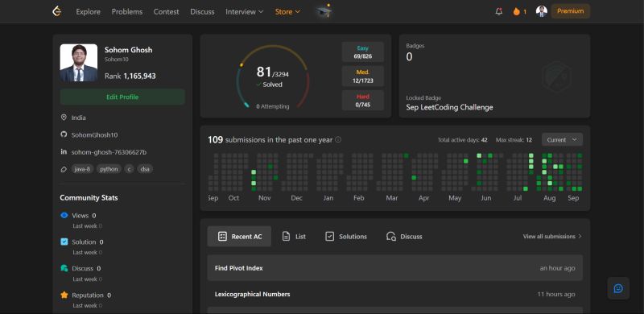This screenshot has height=314, width=644.
Task: Click the dsa skill tag
Action: click(145, 169)
